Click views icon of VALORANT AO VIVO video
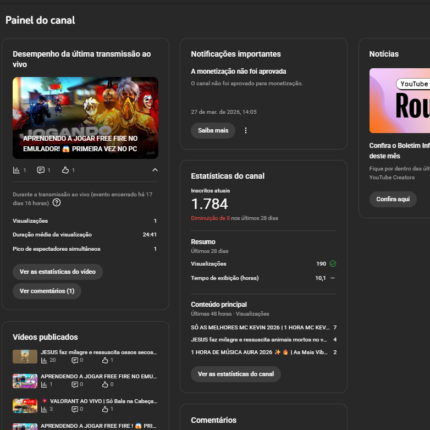 click(44, 409)
